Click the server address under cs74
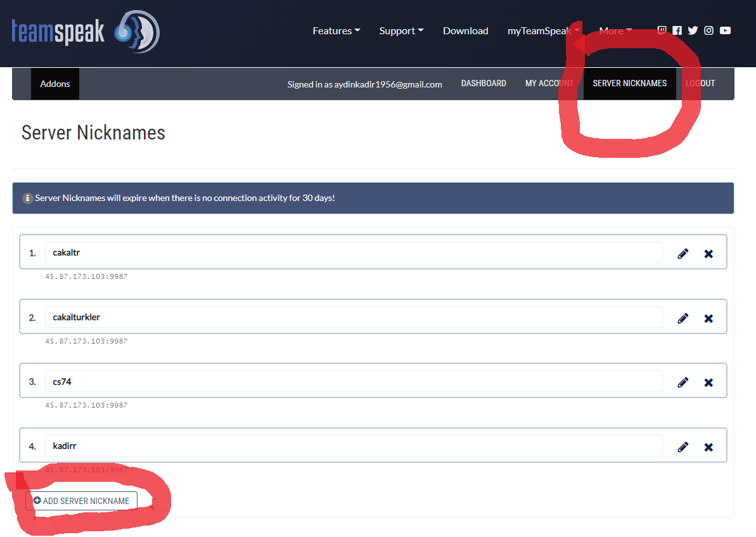This screenshot has width=756, height=537. point(86,405)
